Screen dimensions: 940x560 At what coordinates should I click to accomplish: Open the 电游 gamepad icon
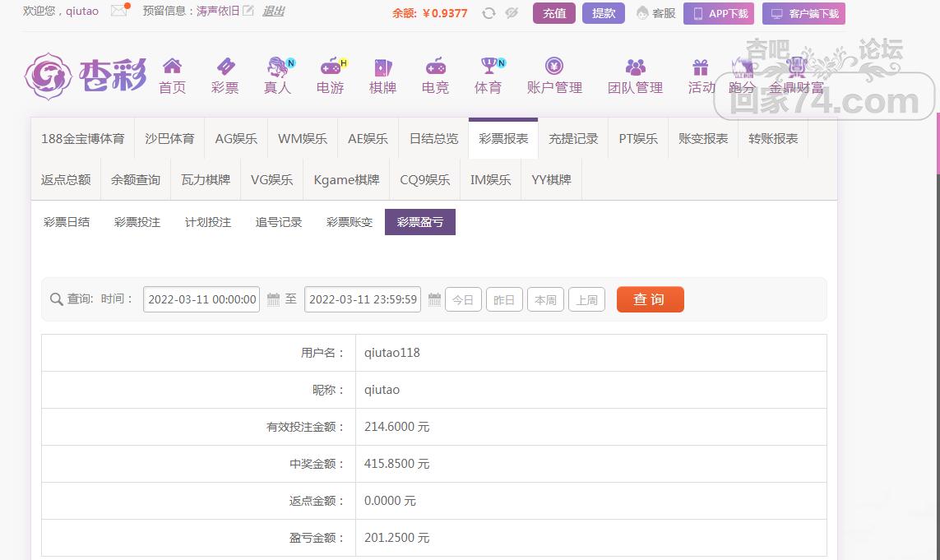tap(330, 67)
